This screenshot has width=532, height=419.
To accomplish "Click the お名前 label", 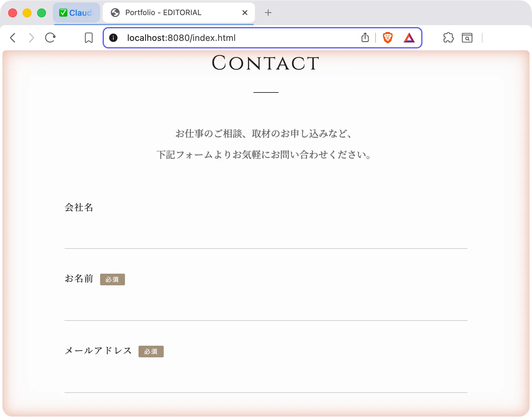I will 79,279.
